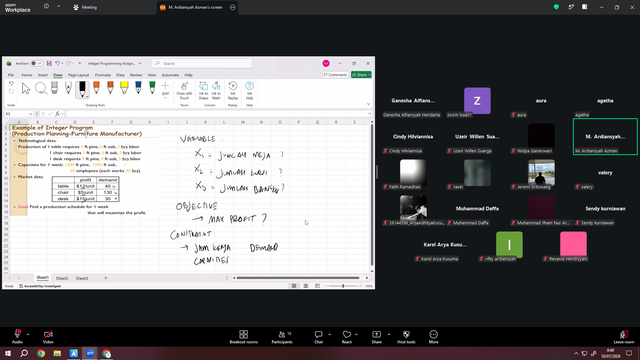This screenshot has height=360, width=640.
Task: Add a new sheet with plus button
Action: [x=105, y=278]
